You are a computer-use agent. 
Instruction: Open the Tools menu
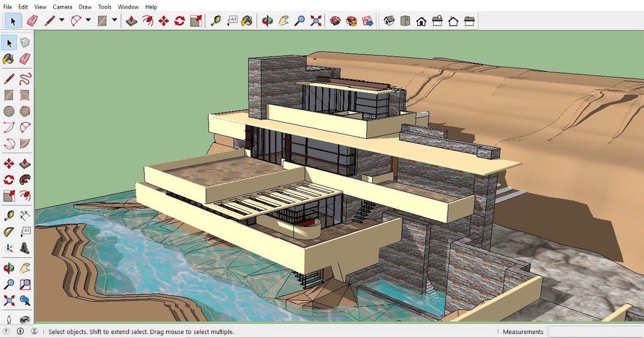[105, 7]
